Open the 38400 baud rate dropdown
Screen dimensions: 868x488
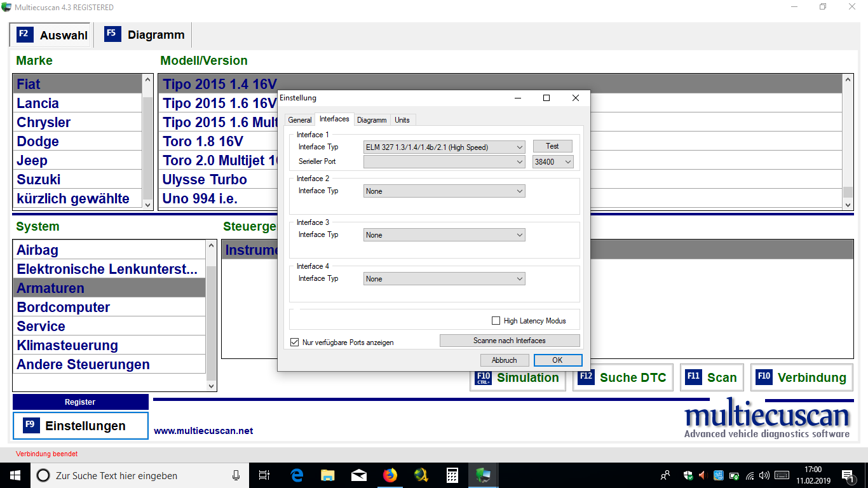pyautogui.click(x=553, y=161)
